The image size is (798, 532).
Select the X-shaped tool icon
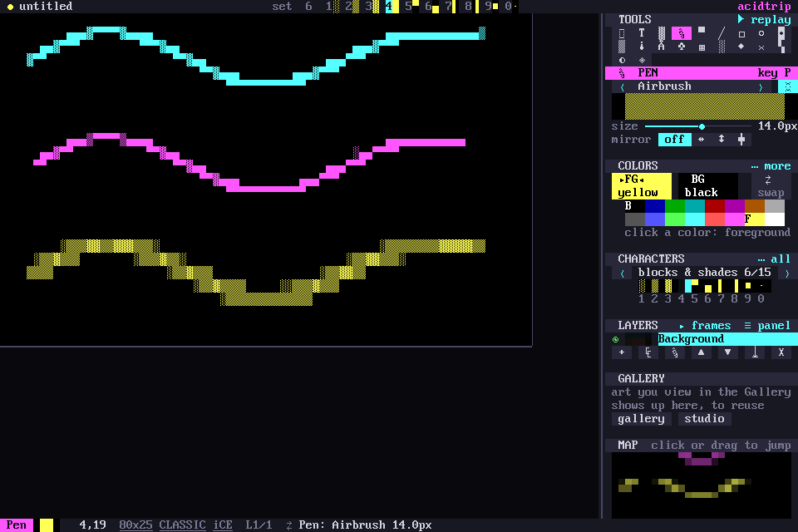coord(761,47)
